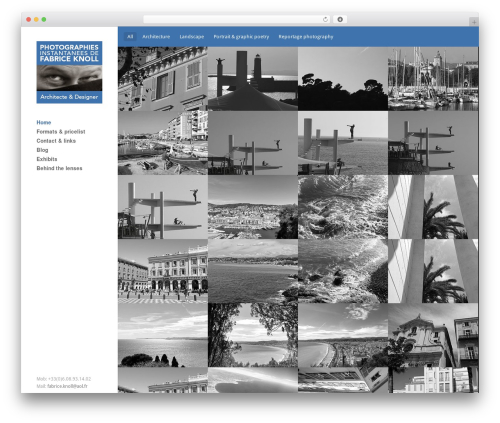The height and width of the screenshot is (423, 500).
Task: Open the Blog link
Action: (x=42, y=150)
